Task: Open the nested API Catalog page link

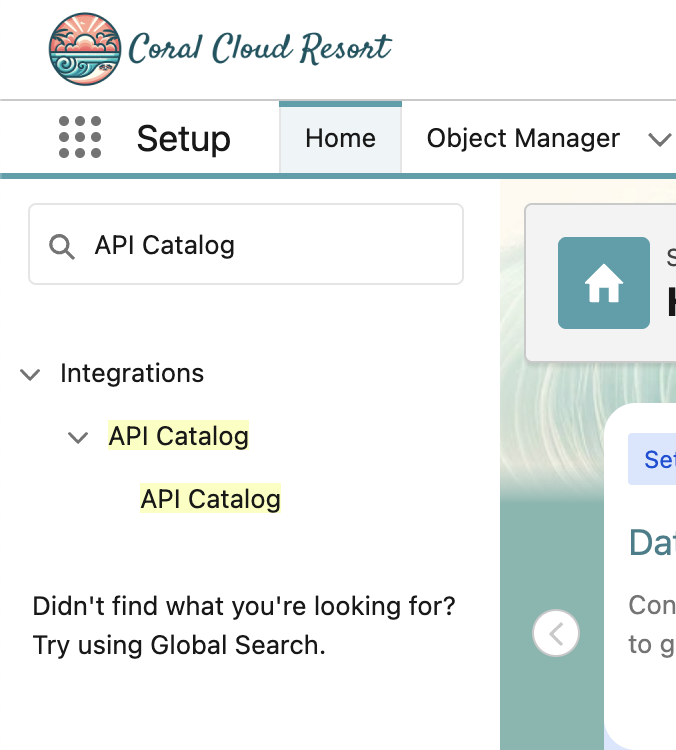Action: [211, 499]
